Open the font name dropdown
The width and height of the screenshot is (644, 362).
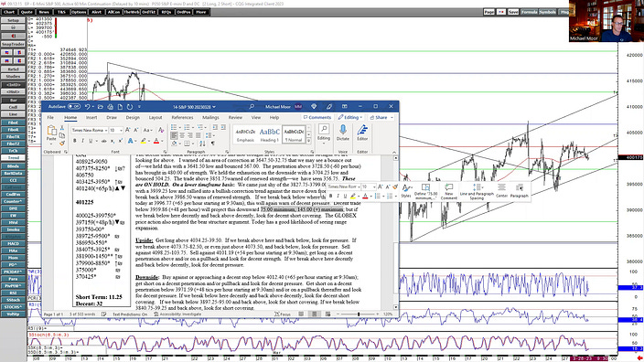(x=90, y=130)
